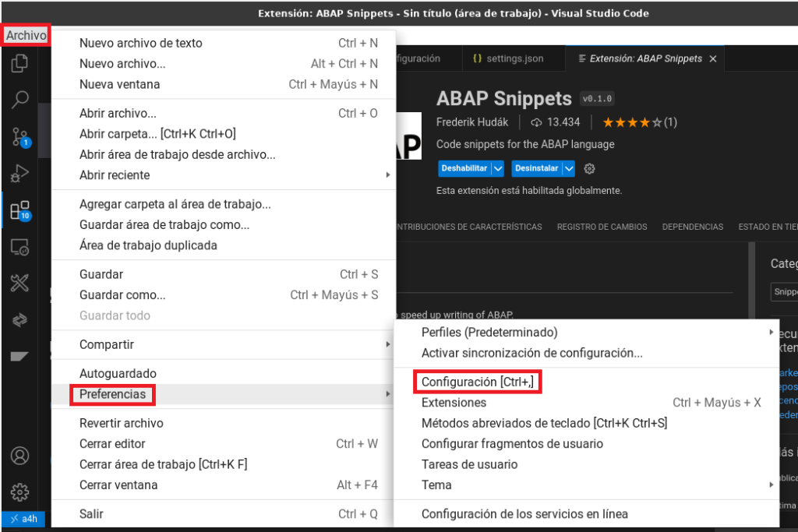Open Source Control view icon
Screen dimensions: 798x532
click(x=20, y=137)
